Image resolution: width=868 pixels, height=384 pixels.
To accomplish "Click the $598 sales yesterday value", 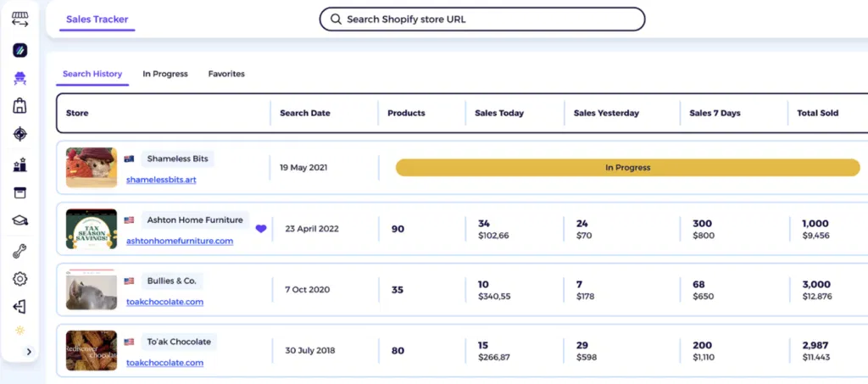I will pos(587,358).
